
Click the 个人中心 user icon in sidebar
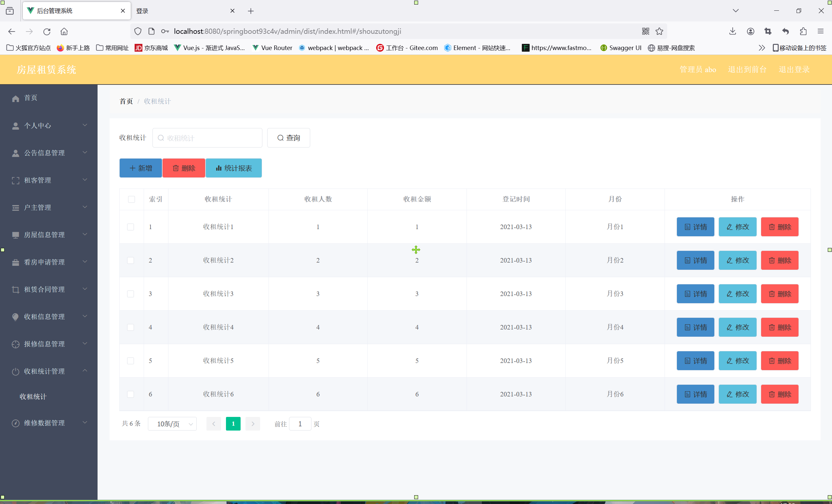click(16, 126)
